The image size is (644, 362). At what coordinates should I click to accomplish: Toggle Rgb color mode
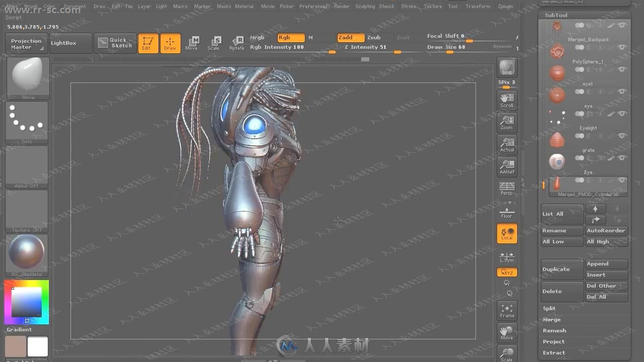click(x=291, y=38)
